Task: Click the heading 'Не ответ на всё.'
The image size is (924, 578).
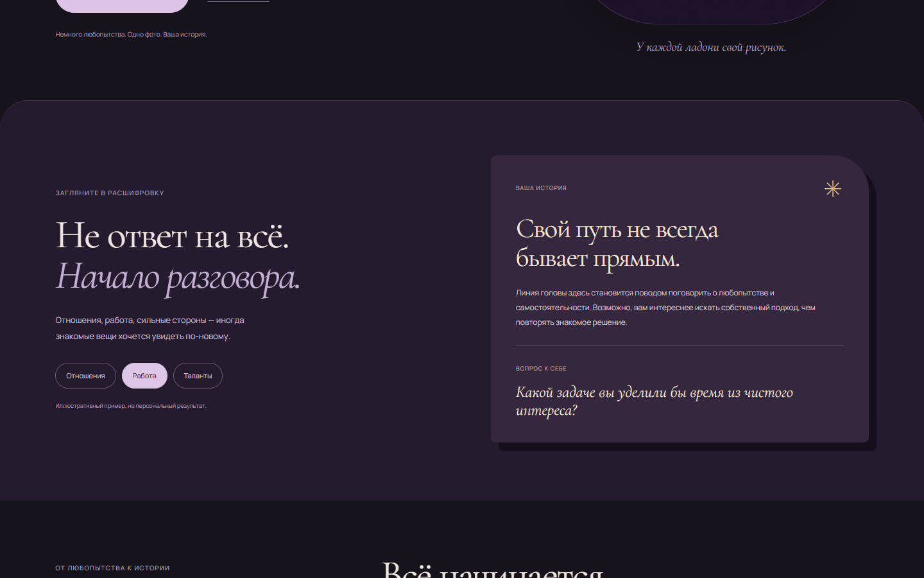Action: [173, 235]
